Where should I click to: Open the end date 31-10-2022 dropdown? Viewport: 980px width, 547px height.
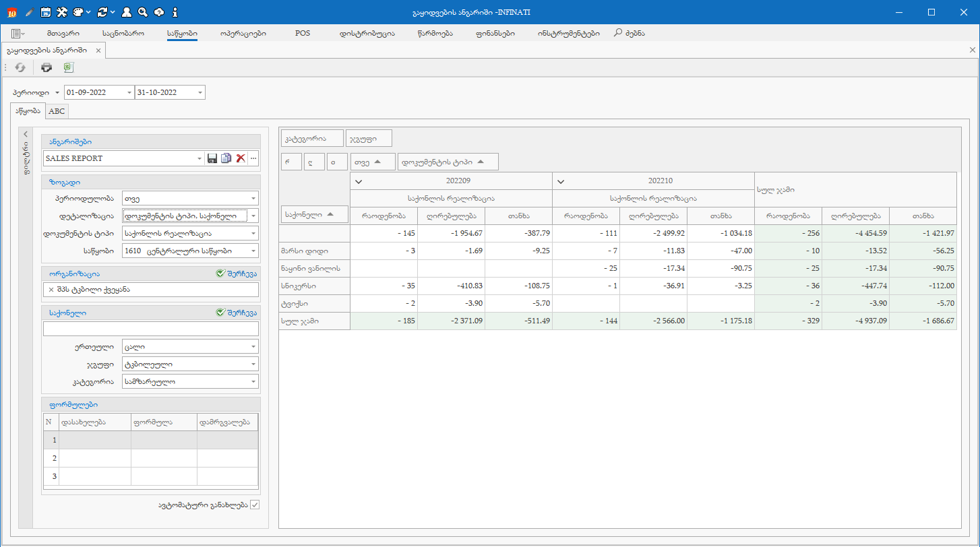tap(200, 92)
